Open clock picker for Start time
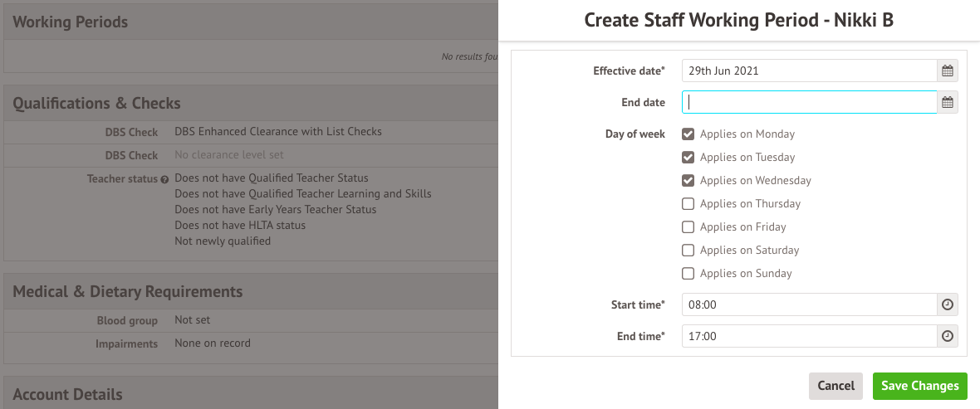 [948, 304]
